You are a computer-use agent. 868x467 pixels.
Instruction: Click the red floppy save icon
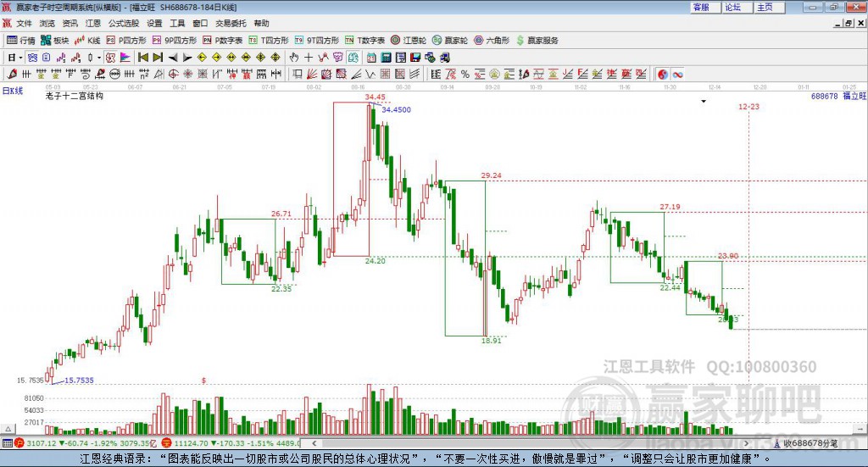click(x=415, y=58)
